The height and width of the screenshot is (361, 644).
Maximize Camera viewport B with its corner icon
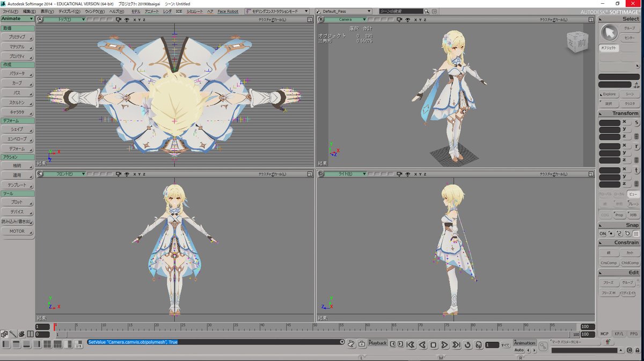tap(591, 19)
